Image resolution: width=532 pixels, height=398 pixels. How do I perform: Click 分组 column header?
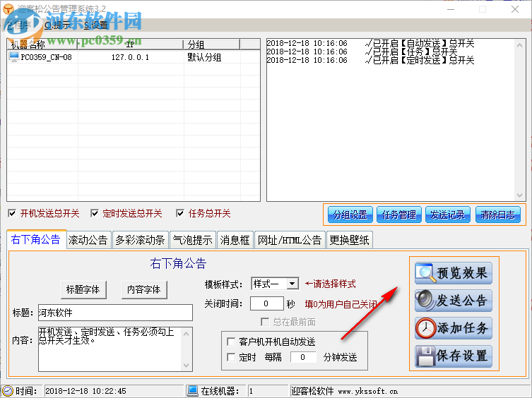tap(212, 44)
